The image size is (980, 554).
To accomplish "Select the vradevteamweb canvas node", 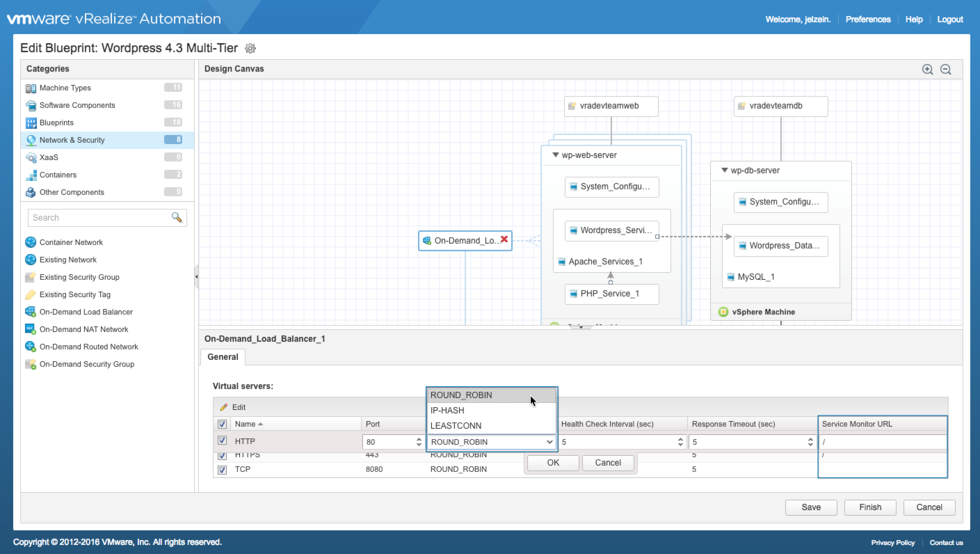I will (611, 106).
